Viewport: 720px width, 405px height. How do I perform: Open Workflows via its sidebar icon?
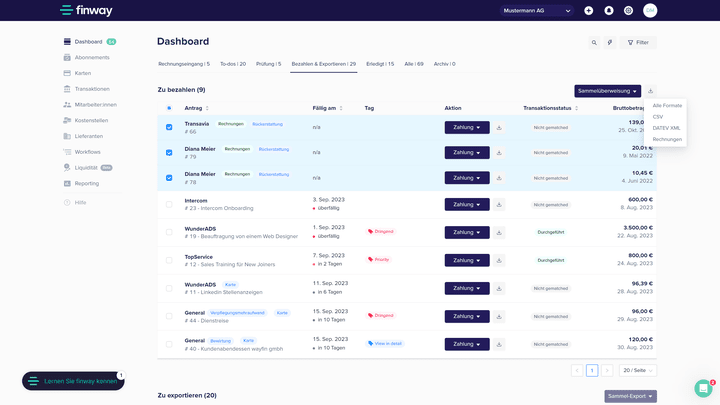pos(67,152)
